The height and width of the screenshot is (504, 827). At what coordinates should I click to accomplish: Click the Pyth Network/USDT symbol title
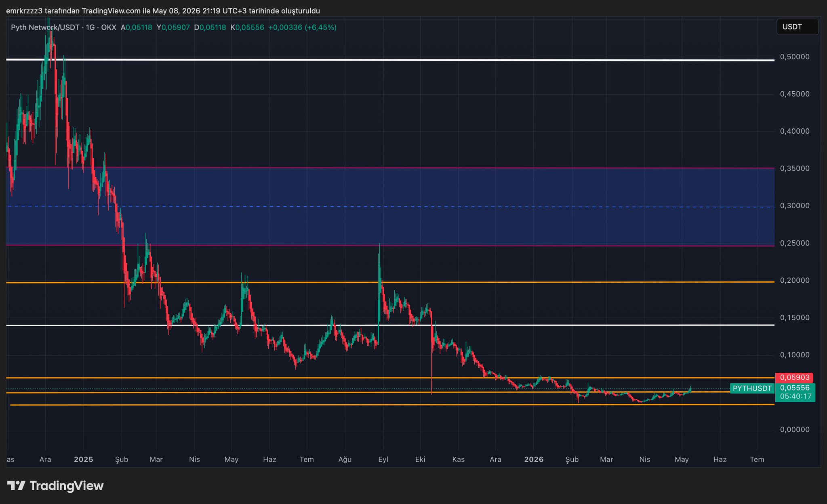[x=45, y=27]
